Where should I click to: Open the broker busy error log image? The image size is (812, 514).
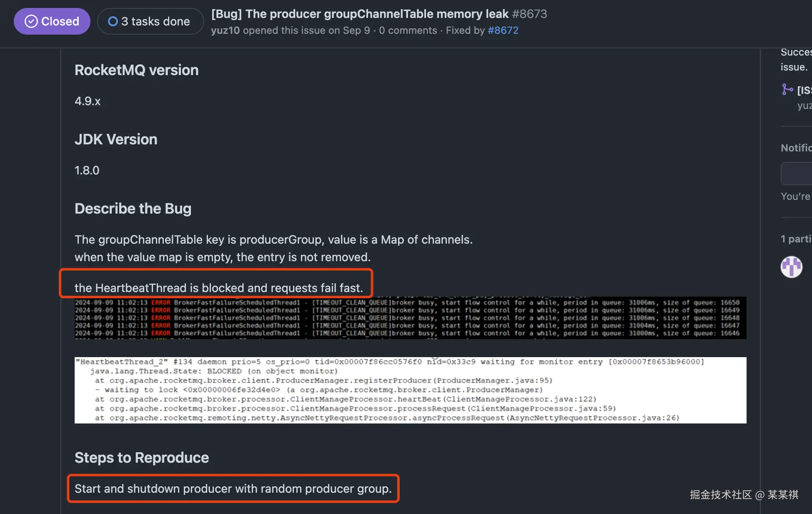[410, 318]
